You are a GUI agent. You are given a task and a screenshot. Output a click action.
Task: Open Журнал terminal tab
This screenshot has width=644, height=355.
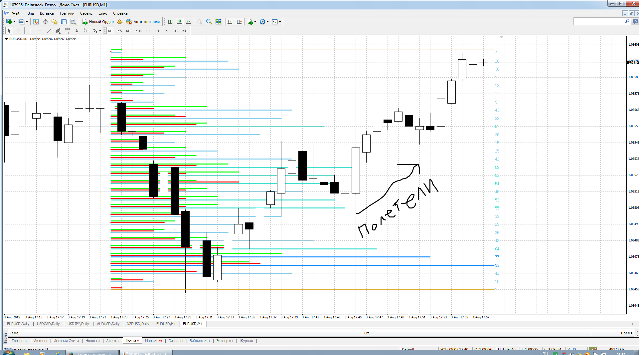(x=246, y=341)
